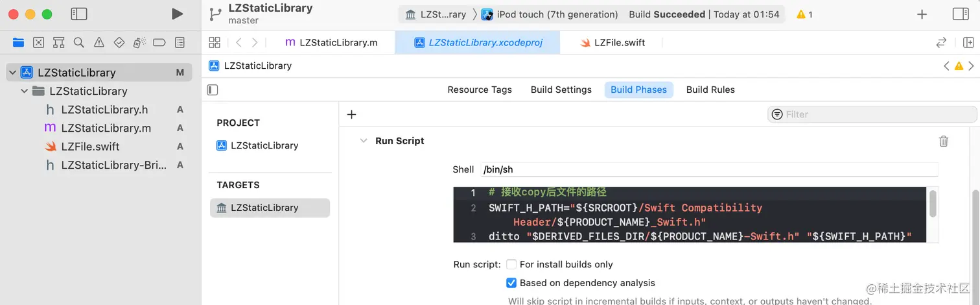Open the symbol navigator
This screenshot has width=980, height=305.
tap(58, 43)
